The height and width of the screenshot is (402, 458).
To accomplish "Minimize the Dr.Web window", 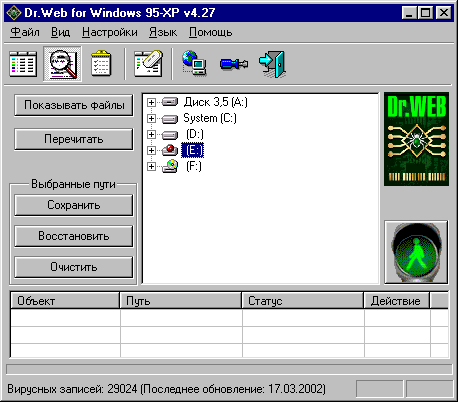I will click(409, 13).
